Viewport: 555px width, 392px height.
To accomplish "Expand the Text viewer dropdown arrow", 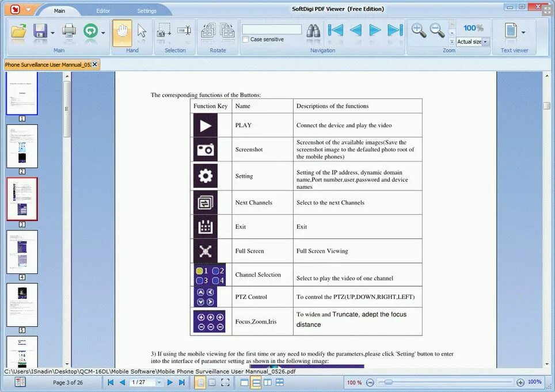I will pyautogui.click(x=523, y=33).
